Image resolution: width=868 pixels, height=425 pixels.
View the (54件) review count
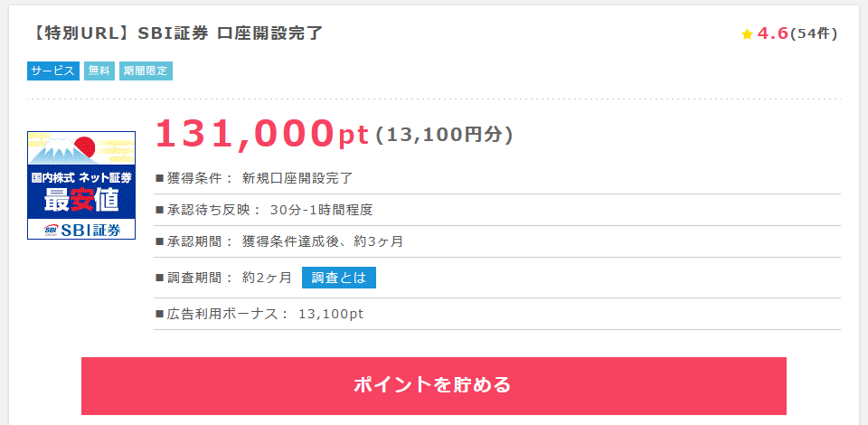click(814, 33)
